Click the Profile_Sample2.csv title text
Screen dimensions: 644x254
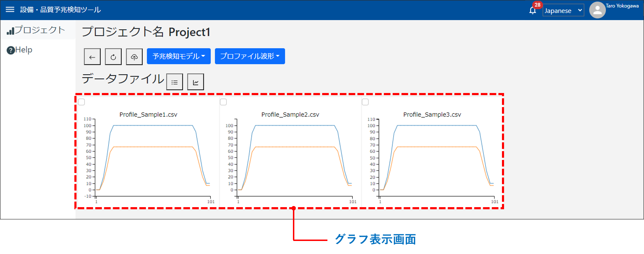tap(290, 114)
